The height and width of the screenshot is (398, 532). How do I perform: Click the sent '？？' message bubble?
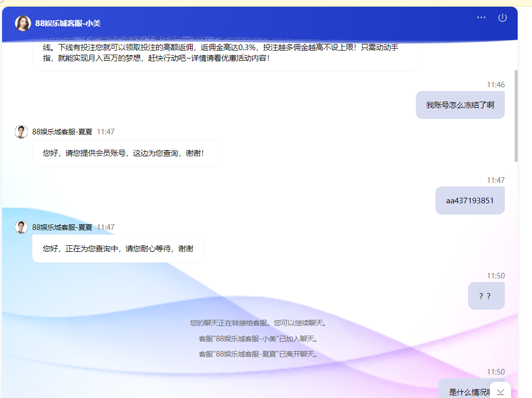(x=486, y=296)
